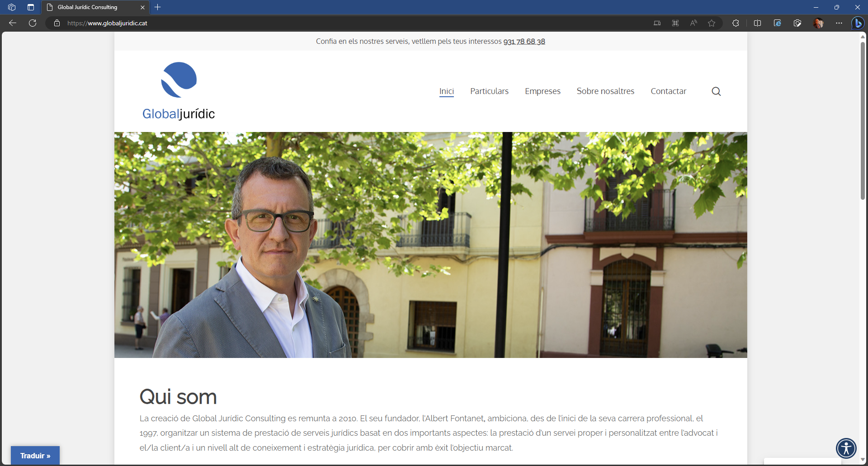Call the phone number 931 78 68 38
The image size is (868, 466).
click(524, 42)
